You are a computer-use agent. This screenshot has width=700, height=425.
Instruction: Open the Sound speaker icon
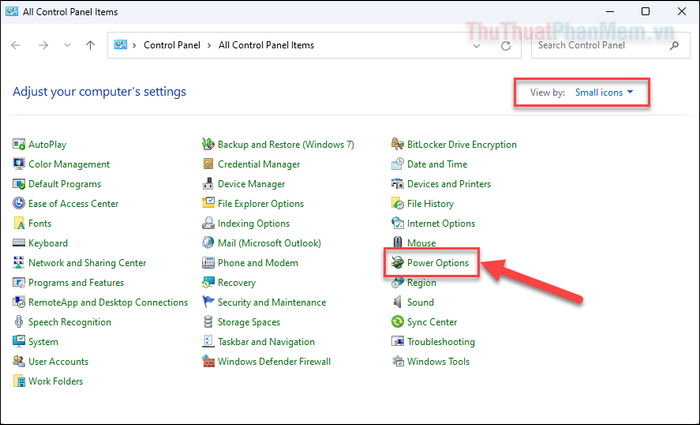tap(398, 302)
